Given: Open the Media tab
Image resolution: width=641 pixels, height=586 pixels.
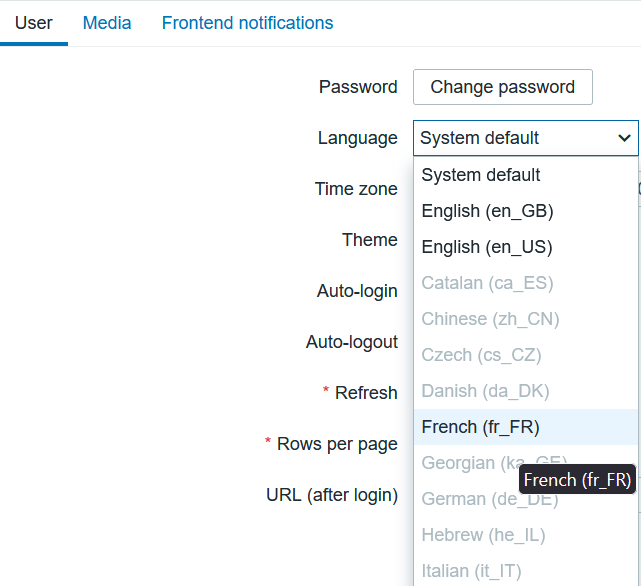Looking at the screenshot, I should pyautogui.click(x=107, y=22).
